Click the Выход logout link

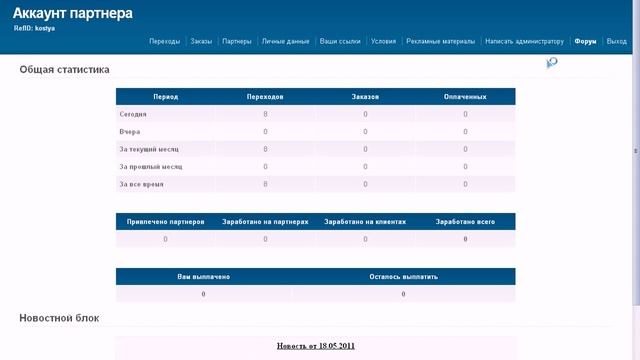[x=617, y=41]
